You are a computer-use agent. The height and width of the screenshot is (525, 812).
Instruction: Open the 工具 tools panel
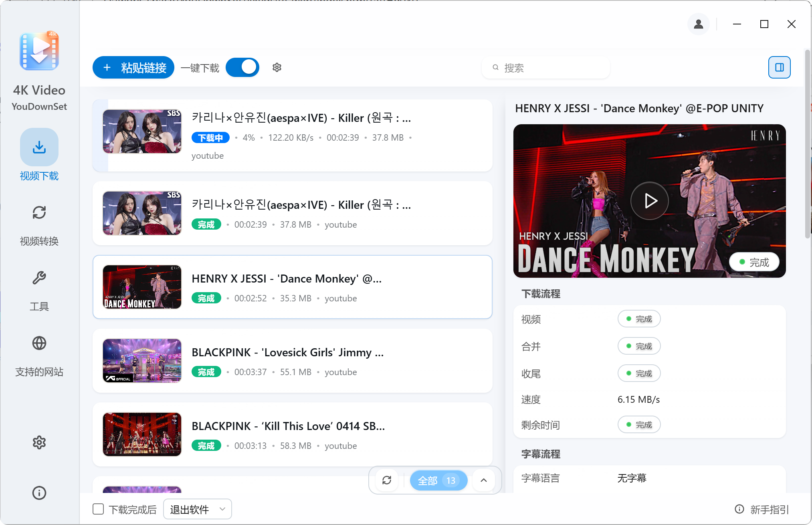[39, 278]
